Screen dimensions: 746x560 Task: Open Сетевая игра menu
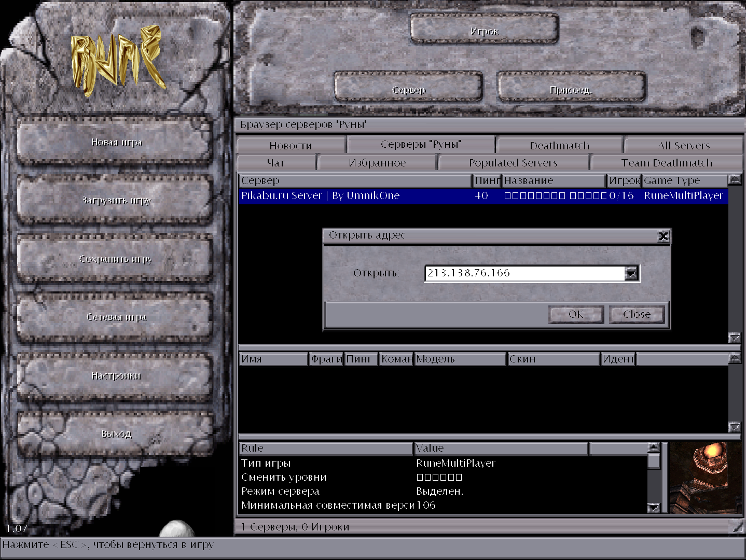[x=116, y=317]
